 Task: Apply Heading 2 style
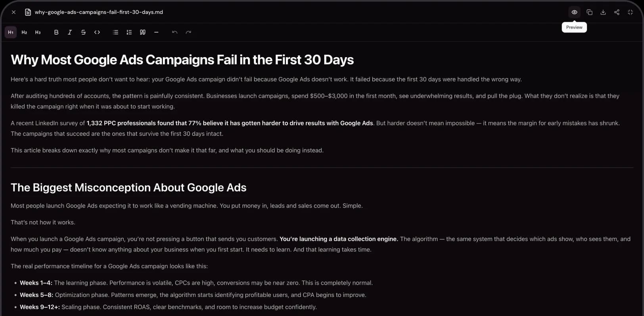[x=24, y=32]
